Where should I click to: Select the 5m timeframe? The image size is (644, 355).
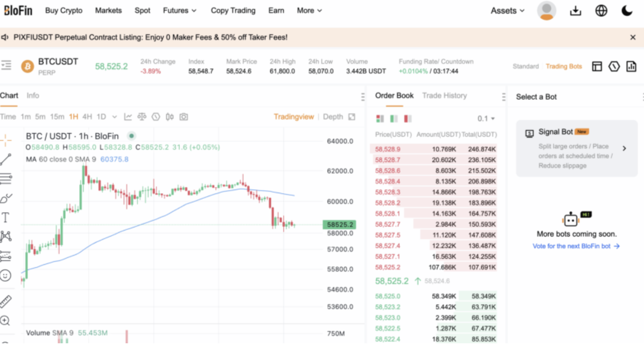[x=40, y=117]
